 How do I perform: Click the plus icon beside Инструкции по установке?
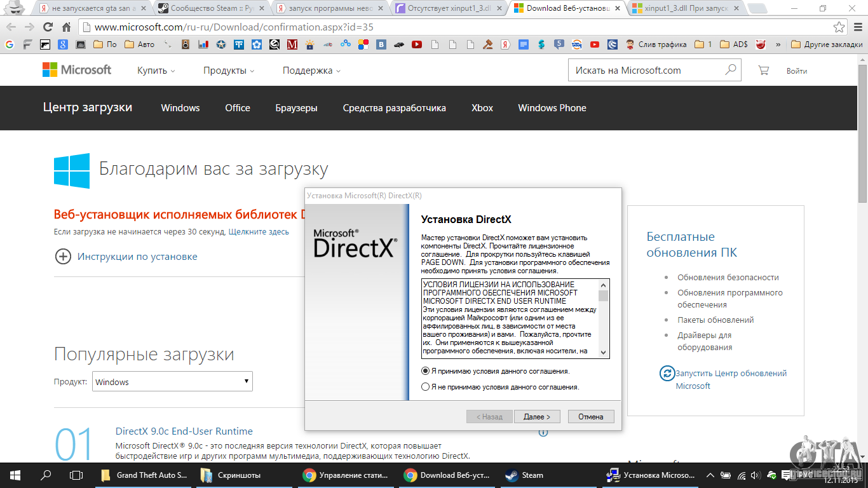(63, 257)
